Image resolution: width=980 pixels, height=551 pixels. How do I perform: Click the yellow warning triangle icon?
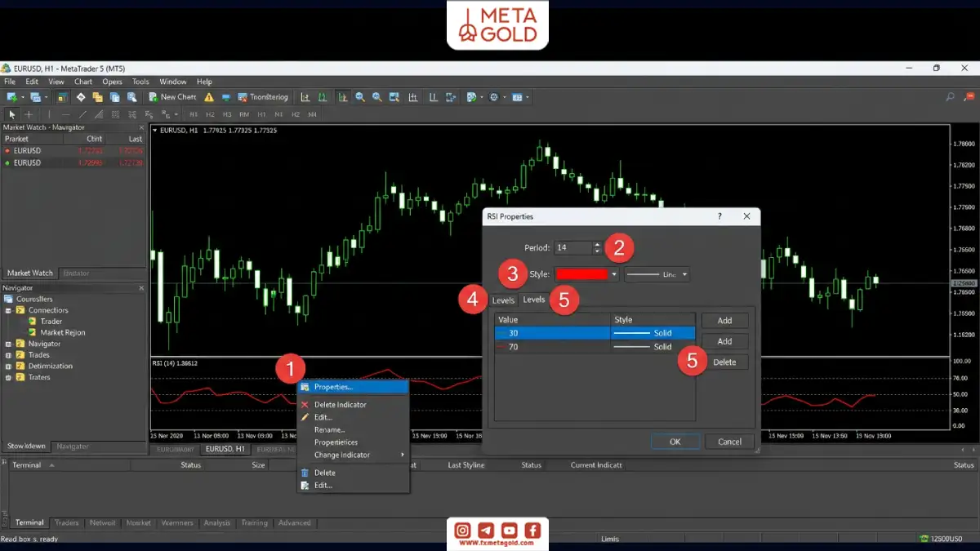209,97
